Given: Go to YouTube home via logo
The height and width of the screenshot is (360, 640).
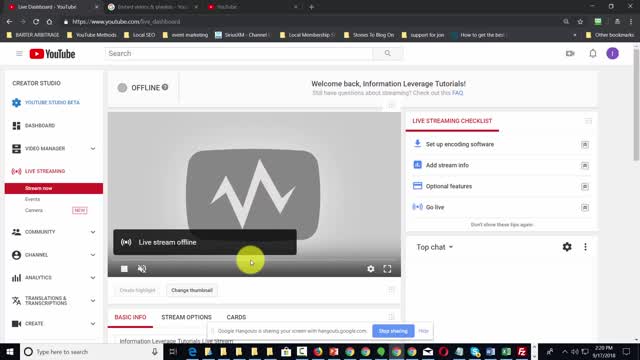Looking at the screenshot, I should 52,54.
